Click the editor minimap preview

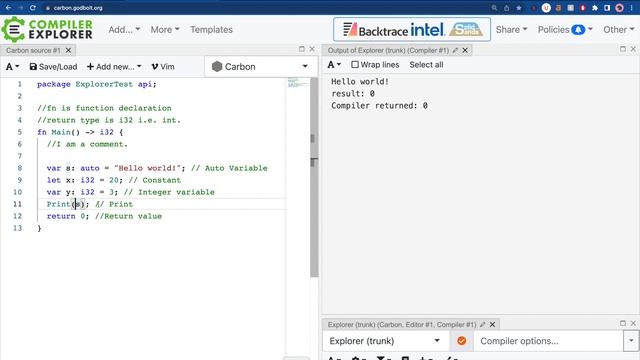tap(297, 83)
